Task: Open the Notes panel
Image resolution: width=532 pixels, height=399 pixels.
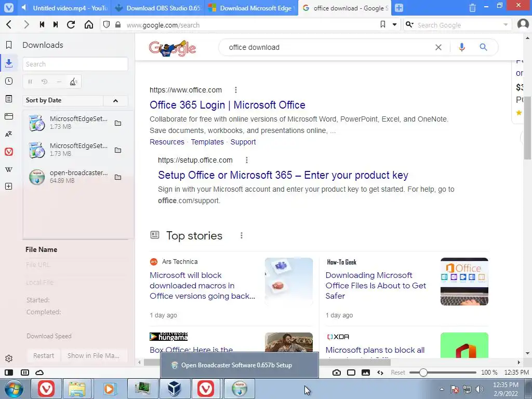Action: pyautogui.click(x=9, y=99)
